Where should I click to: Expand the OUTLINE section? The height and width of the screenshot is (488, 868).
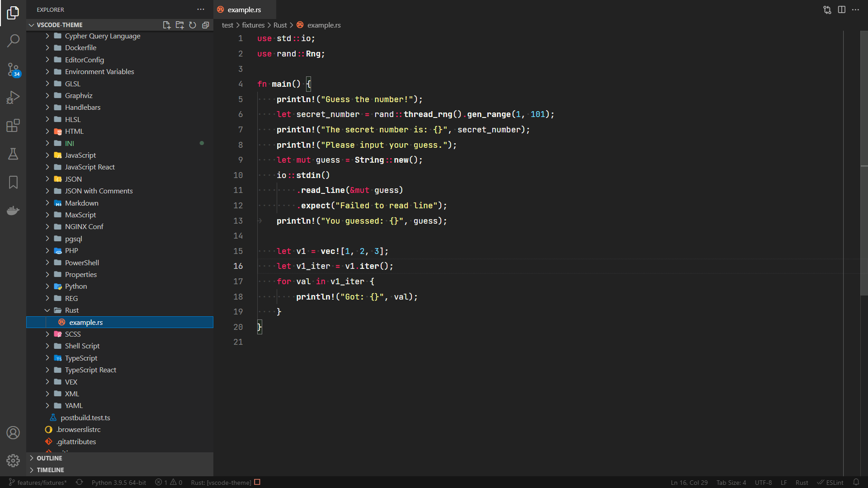(x=49, y=458)
